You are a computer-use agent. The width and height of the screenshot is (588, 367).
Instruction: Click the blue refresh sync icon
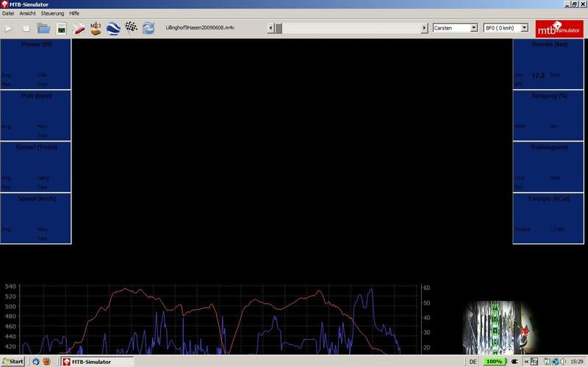point(148,28)
